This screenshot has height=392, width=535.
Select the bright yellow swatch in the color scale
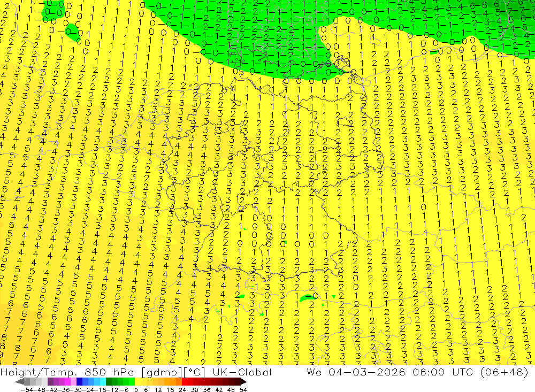pos(137,381)
